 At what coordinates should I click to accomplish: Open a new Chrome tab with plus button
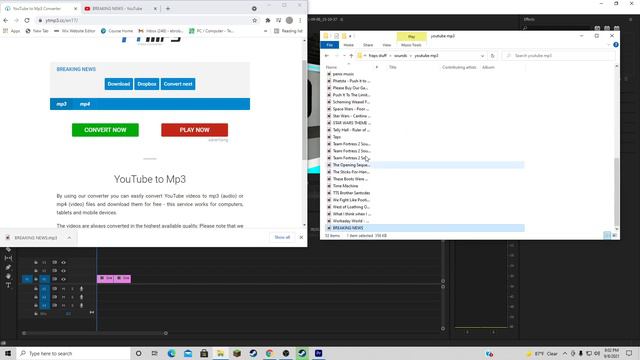coord(168,8)
